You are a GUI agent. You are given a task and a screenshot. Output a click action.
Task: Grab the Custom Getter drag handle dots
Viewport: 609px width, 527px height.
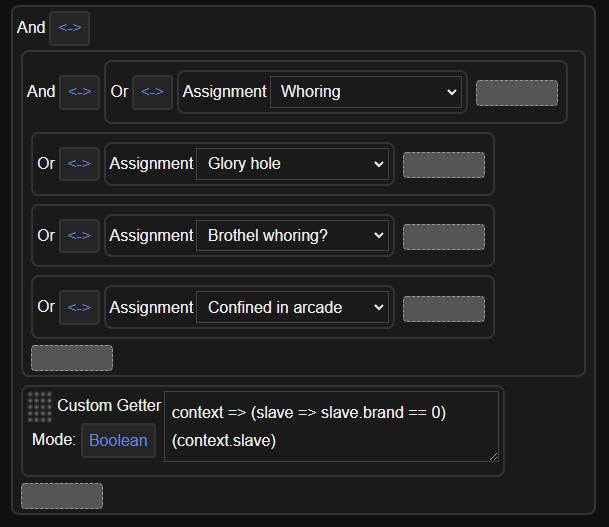pos(40,406)
